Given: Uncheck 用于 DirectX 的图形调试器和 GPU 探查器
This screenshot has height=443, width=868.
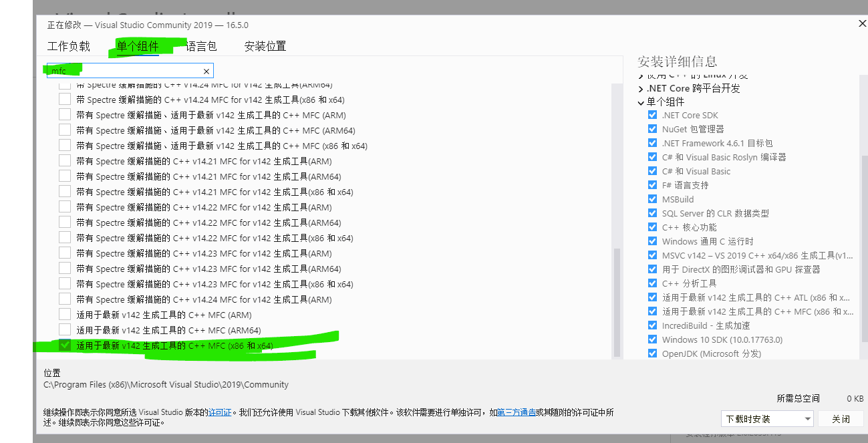Looking at the screenshot, I should click(652, 269).
